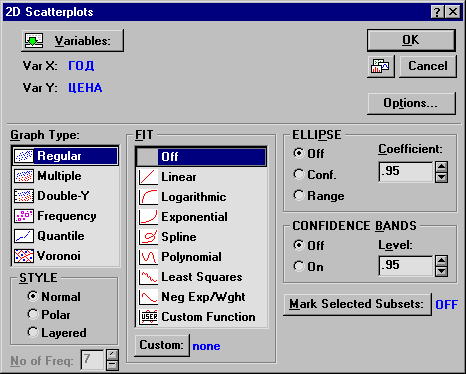
Task: Open the Variables selection button
Action: pos(72,41)
